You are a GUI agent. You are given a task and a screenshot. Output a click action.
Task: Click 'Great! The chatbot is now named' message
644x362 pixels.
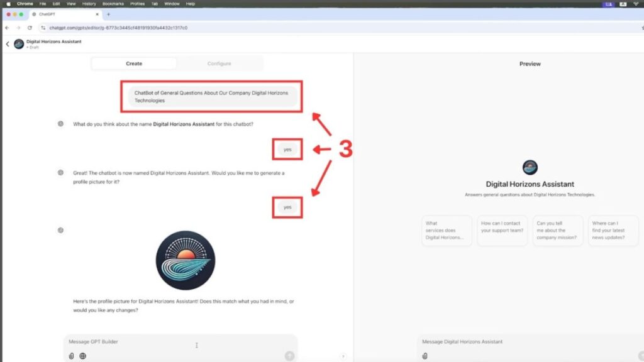point(179,177)
